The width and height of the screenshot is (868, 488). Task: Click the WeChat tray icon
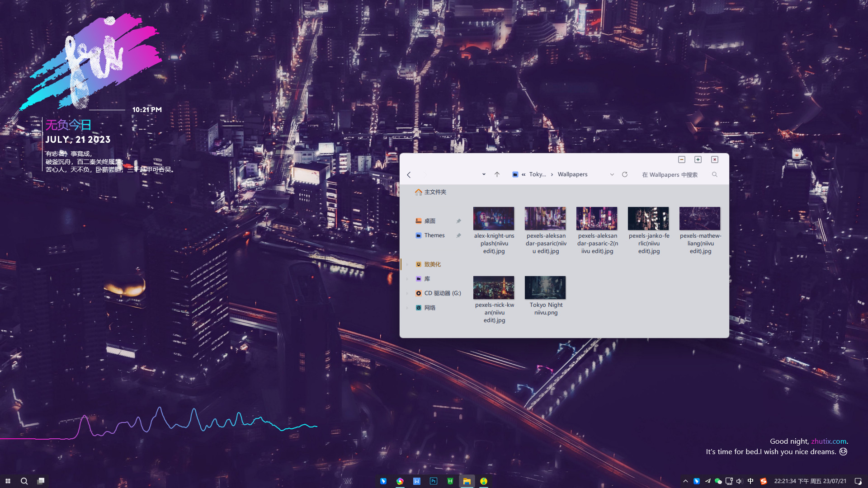718,481
